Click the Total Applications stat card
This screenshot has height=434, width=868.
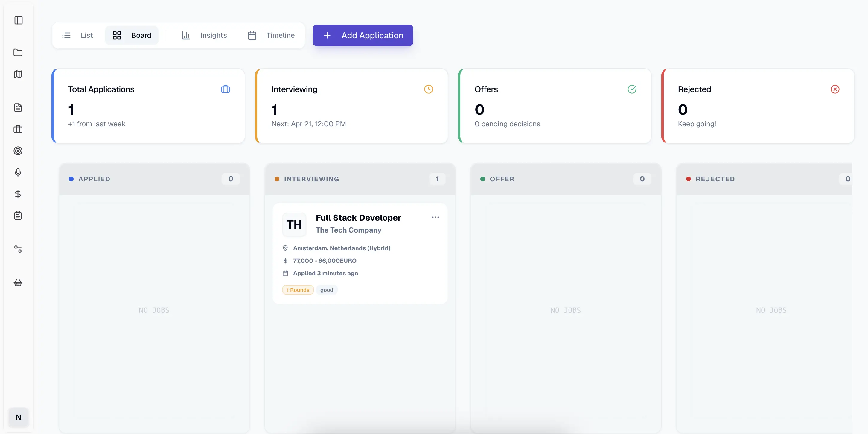click(x=148, y=106)
